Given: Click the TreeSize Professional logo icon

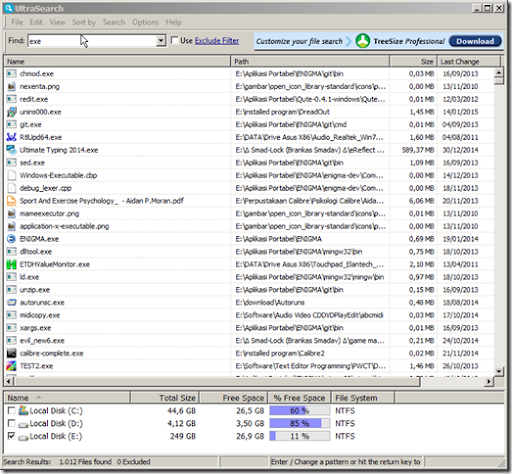Looking at the screenshot, I should point(363,41).
